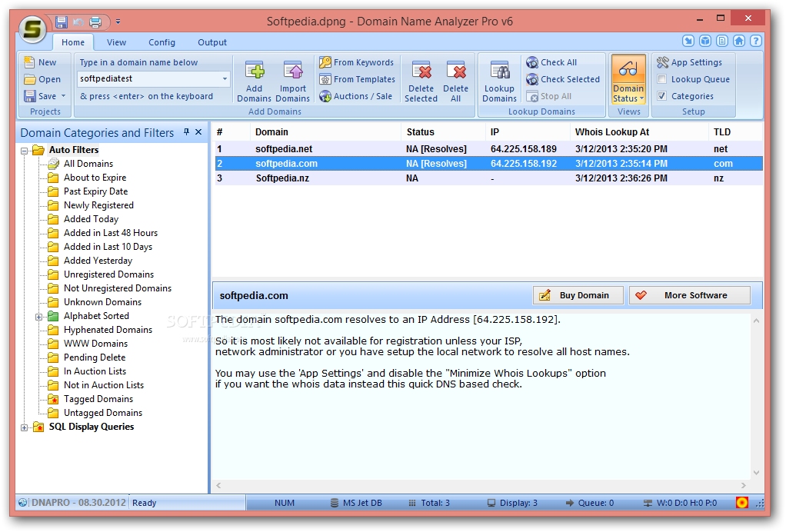Click the cube icon in ribbon corner
This screenshot has width=786, height=532.
705,41
